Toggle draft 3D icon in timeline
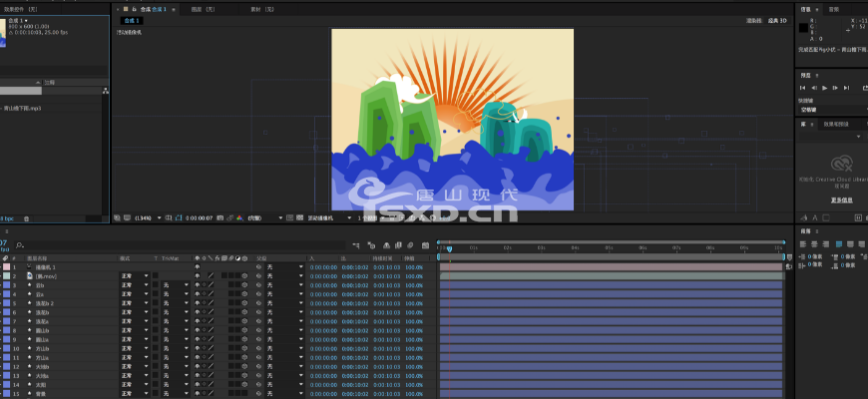This screenshot has width=868, height=399. point(371,245)
